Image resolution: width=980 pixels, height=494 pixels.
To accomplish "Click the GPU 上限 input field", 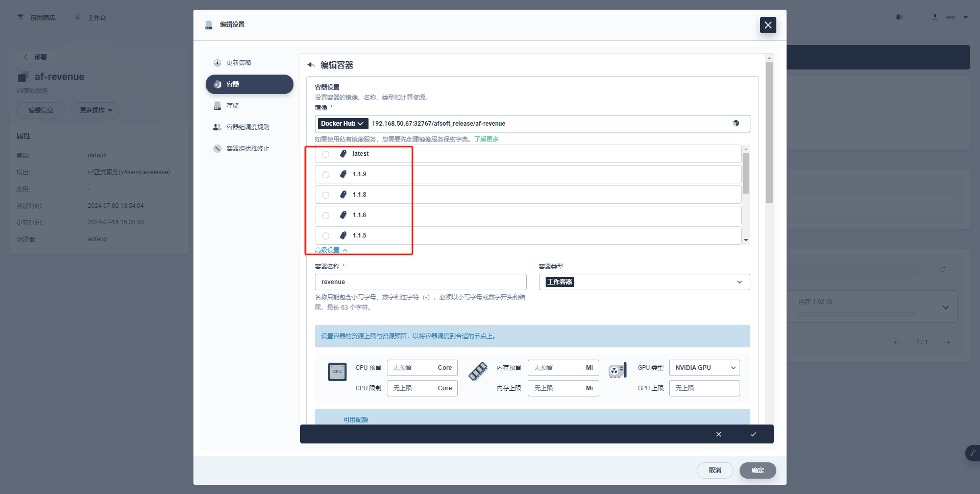I will click(x=704, y=388).
